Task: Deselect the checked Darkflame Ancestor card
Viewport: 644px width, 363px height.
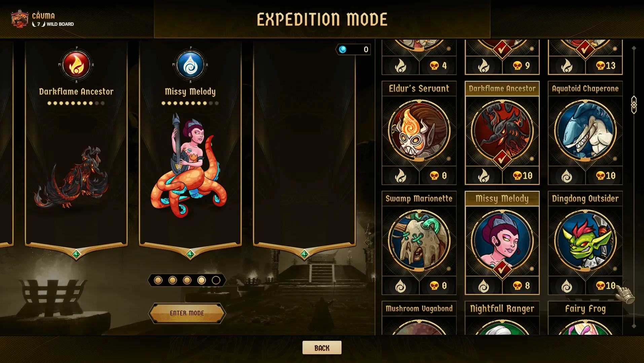Action: tap(502, 133)
